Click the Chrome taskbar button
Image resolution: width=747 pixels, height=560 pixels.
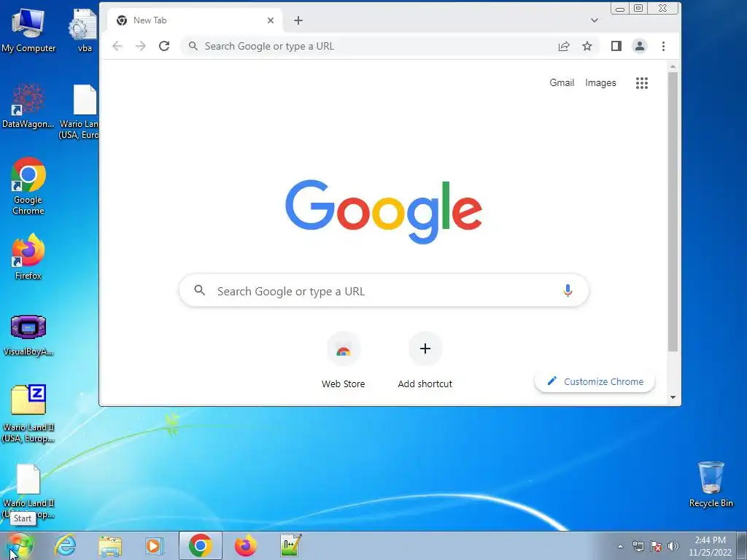tap(200, 545)
